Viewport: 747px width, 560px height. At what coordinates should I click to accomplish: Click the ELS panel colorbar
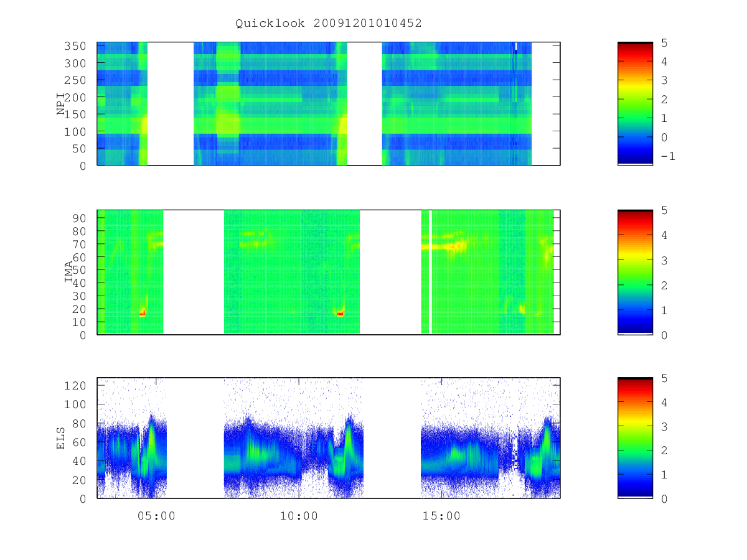635,438
